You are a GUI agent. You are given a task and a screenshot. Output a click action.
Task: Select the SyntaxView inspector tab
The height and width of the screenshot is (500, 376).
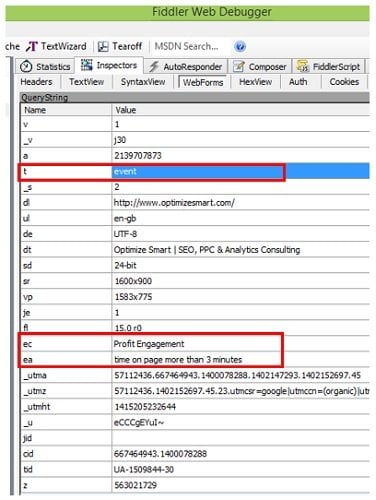tap(143, 82)
